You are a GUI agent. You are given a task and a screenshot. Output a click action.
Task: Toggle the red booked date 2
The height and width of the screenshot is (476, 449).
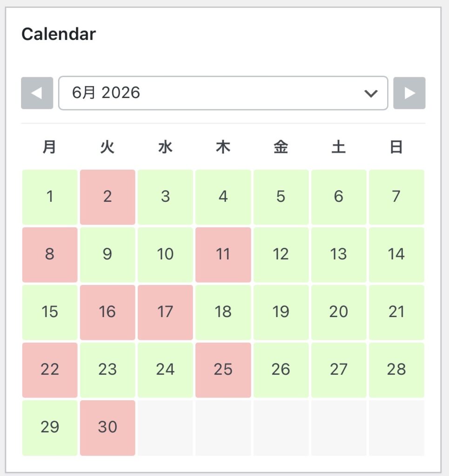pyautogui.click(x=107, y=197)
